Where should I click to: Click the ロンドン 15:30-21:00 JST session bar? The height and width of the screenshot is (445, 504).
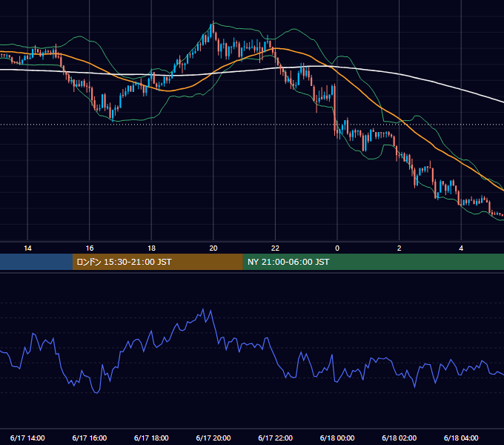click(x=157, y=262)
